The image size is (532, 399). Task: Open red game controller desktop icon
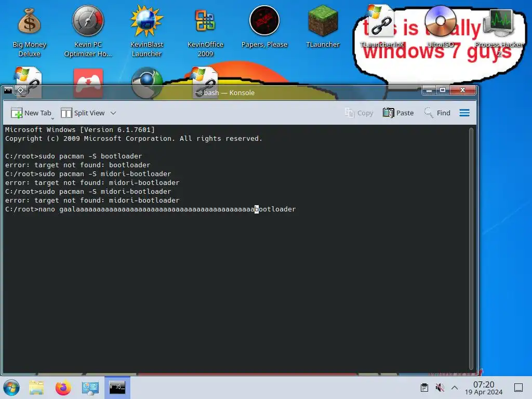pyautogui.click(x=88, y=84)
